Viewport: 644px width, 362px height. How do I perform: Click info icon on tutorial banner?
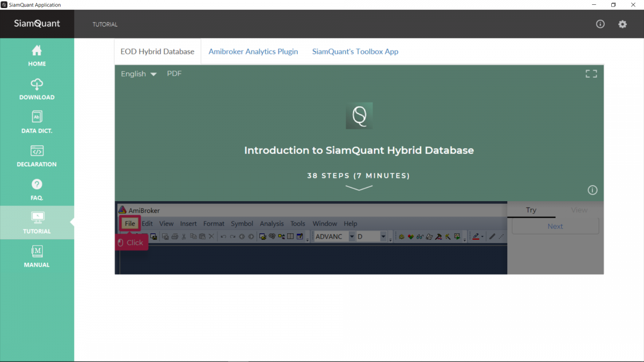tap(592, 190)
